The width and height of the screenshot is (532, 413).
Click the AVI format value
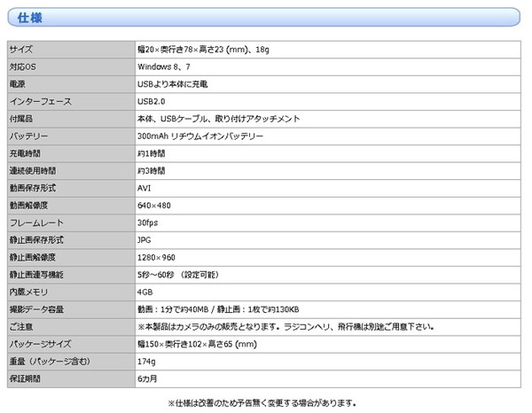144,188
